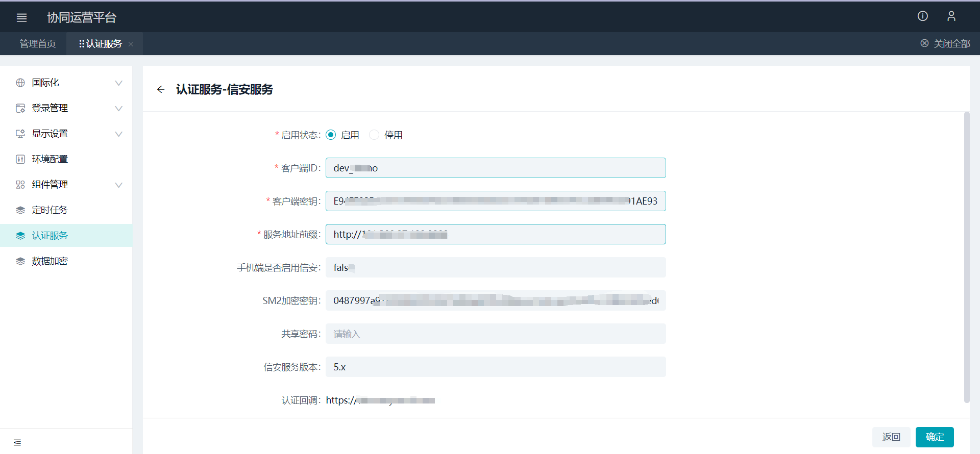The width and height of the screenshot is (980, 454).
Task: Close the 认证服务 tab with its x
Action: point(131,44)
